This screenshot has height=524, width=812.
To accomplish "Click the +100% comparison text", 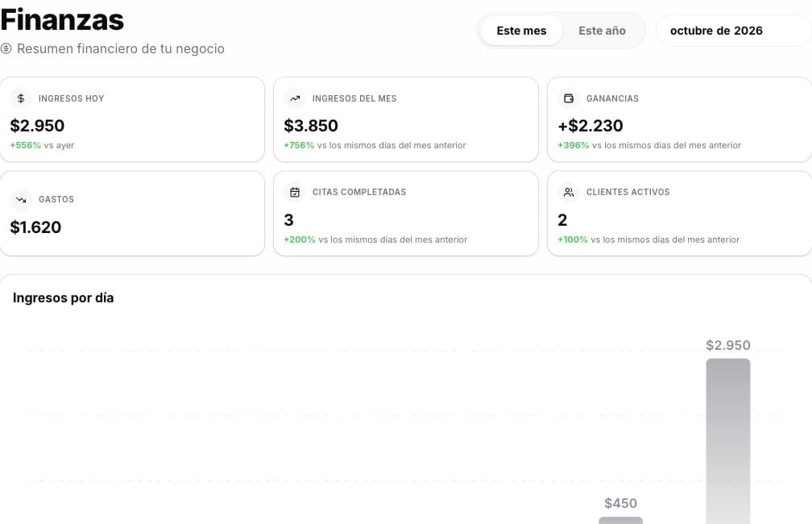I will [x=648, y=239].
